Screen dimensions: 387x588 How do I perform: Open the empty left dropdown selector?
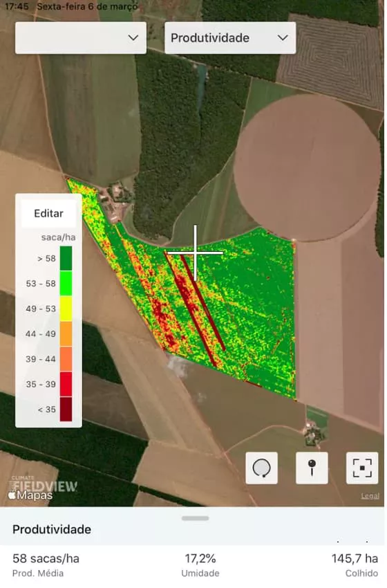click(x=81, y=38)
